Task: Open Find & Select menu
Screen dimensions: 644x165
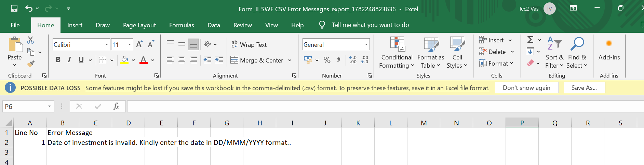Action: pyautogui.click(x=577, y=52)
